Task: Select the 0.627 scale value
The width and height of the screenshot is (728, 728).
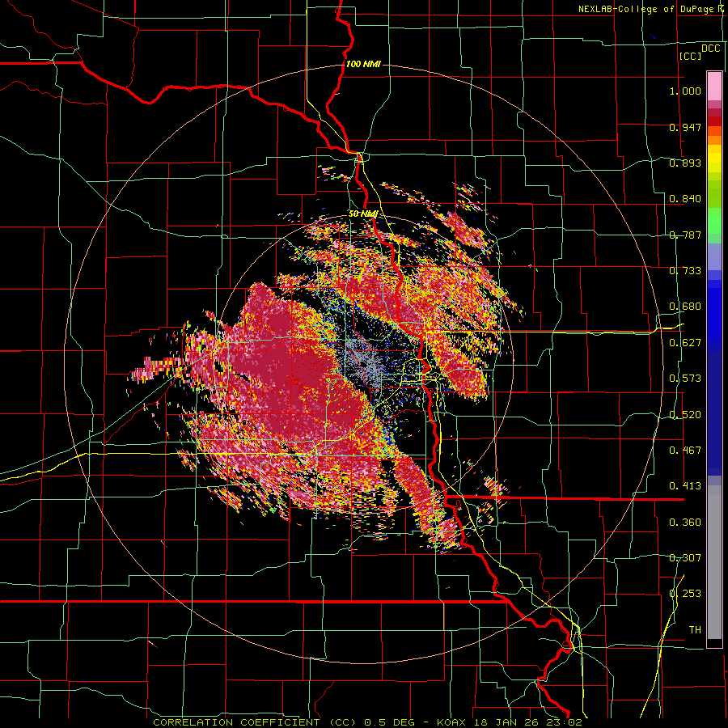Action: (685, 343)
